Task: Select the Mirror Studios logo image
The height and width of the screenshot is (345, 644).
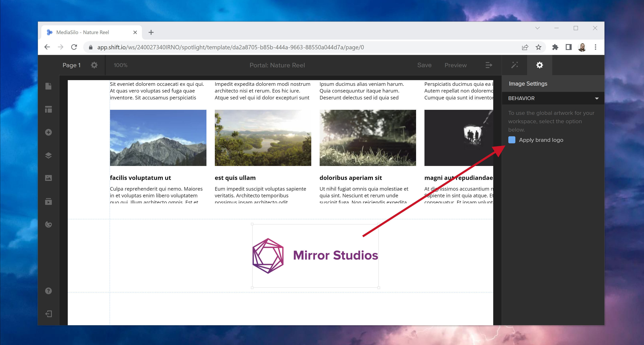Action: coord(315,256)
